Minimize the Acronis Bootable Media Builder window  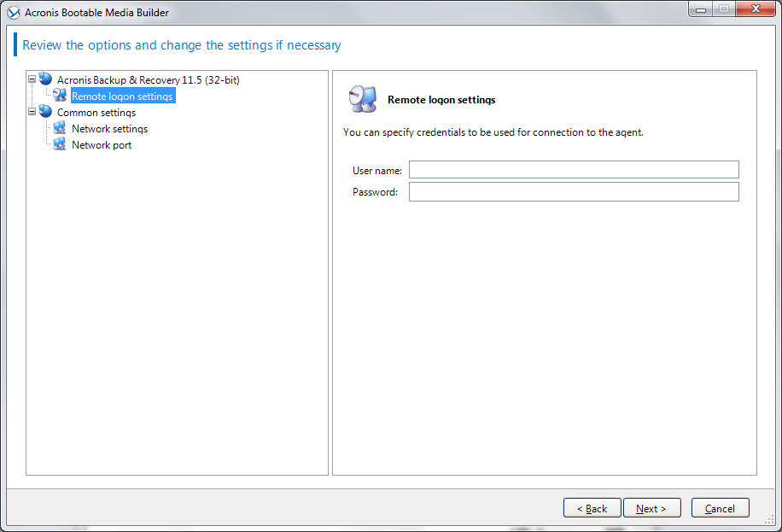pos(701,9)
